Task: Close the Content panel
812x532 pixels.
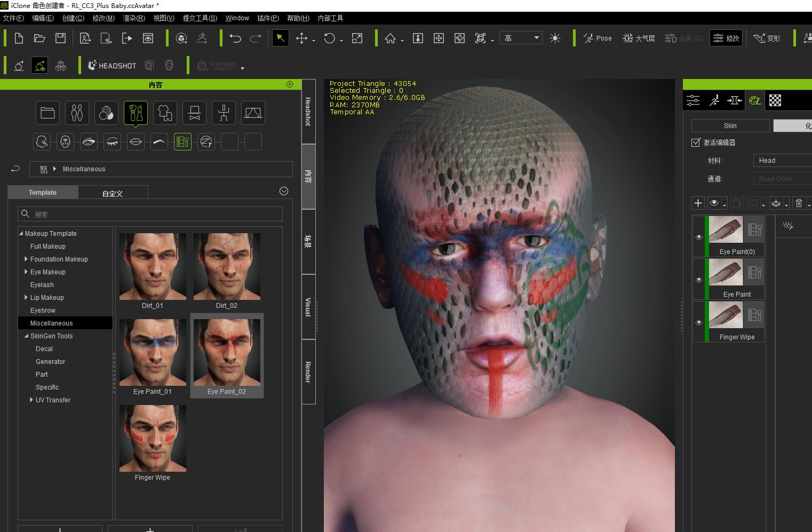Action: [x=290, y=84]
